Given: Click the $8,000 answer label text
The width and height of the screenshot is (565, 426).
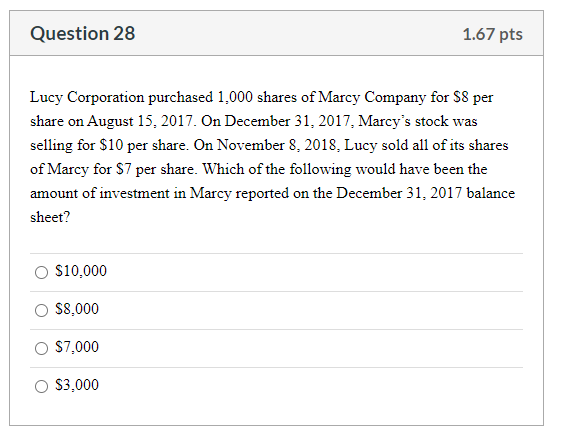Looking at the screenshot, I should [77, 309].
